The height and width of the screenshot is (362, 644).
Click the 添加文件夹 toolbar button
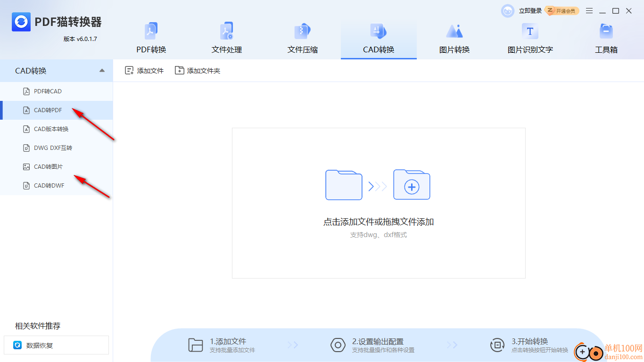tap(198, 71)
